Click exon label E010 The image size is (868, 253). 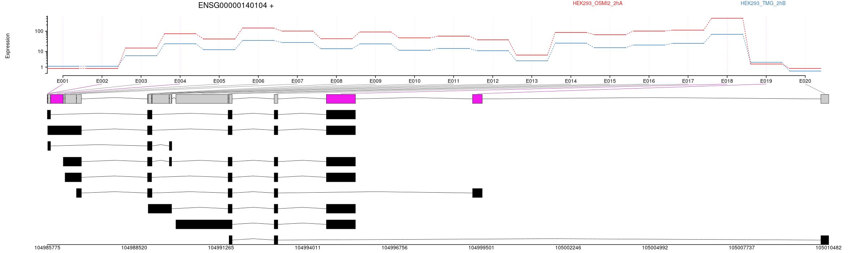click(414, 81)
